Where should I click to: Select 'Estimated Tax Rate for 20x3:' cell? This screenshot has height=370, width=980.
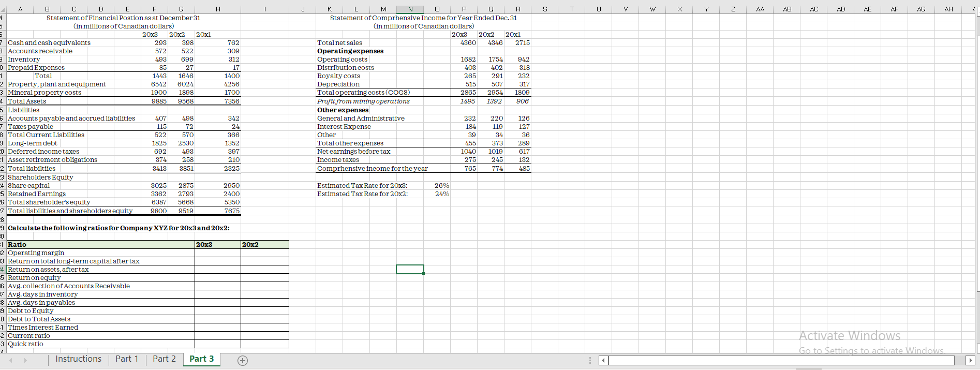tap(362, 186)
